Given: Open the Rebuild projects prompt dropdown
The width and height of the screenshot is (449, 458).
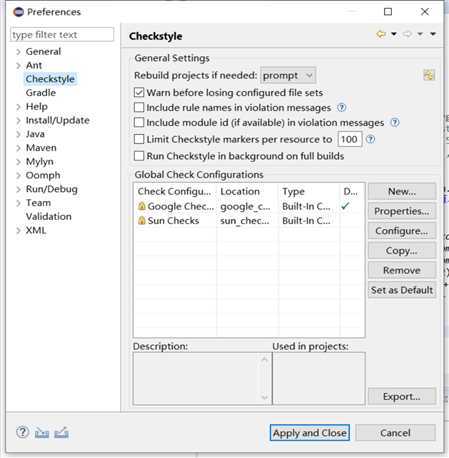Looking at the screenshot, I should click(288, 75).
